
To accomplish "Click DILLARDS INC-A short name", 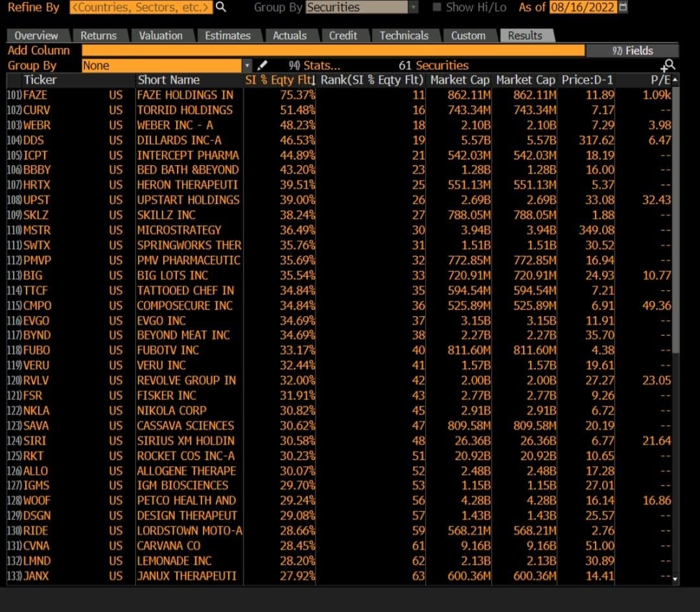I will click(x=179, y=141).
